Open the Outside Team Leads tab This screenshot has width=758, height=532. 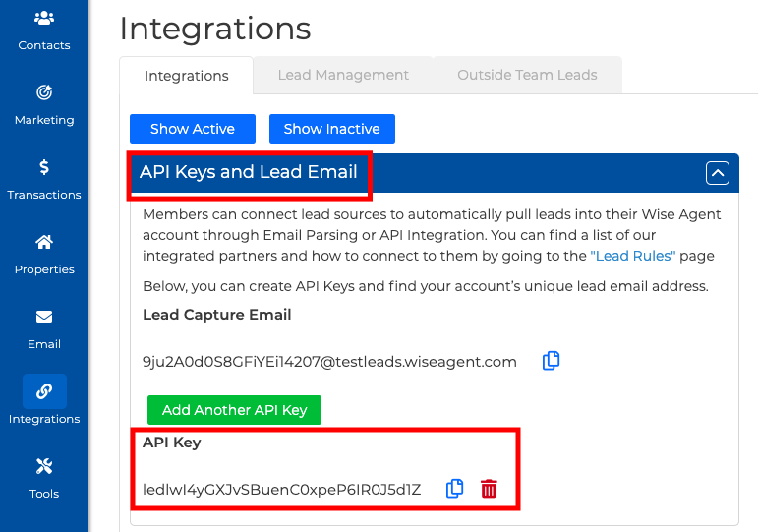pos(527,75)
